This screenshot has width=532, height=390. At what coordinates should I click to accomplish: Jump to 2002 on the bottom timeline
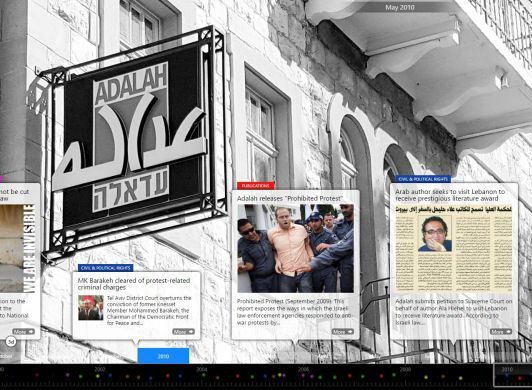tap(100, 369)
